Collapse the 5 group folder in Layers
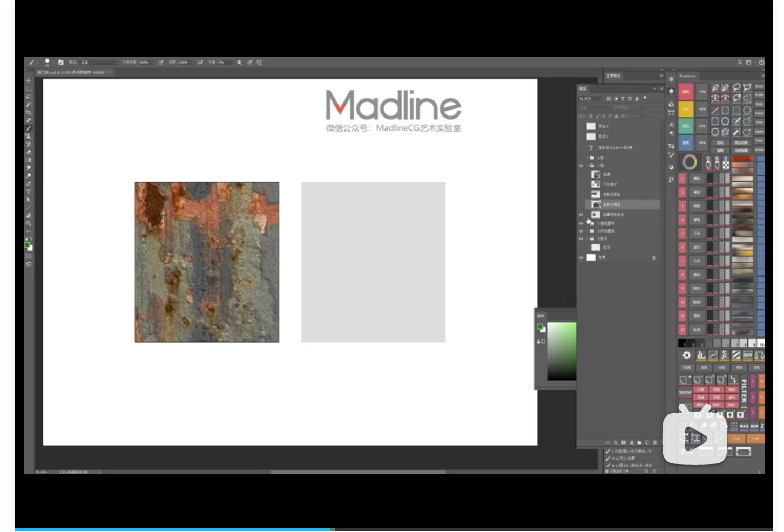 (587, 238)
